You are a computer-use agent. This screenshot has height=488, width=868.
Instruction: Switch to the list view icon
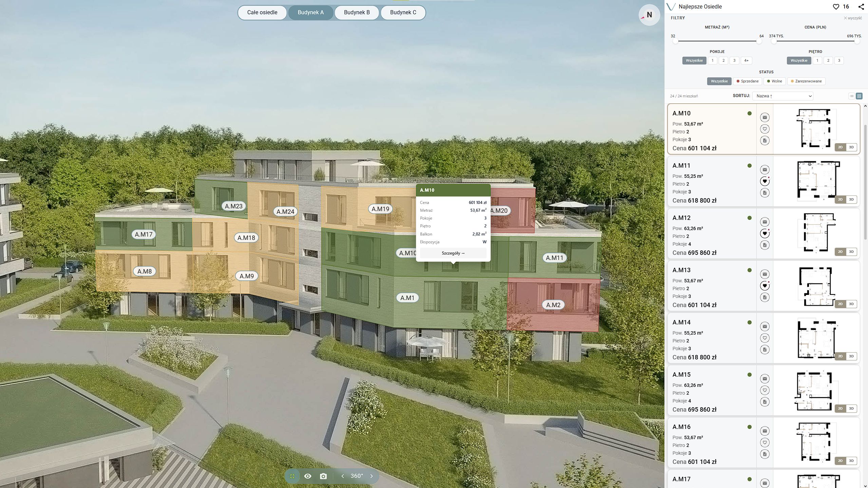pos(851,96)
